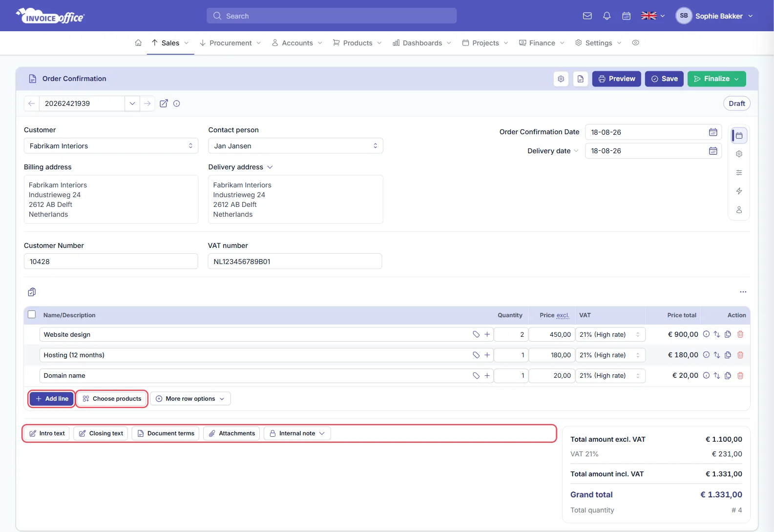Open the Finance menu
Viewport: 774px width, 532px height.
point(542,43)
